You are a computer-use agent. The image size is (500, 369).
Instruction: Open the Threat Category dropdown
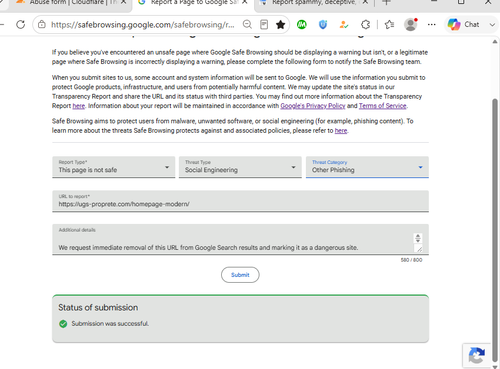click(367, 167)
